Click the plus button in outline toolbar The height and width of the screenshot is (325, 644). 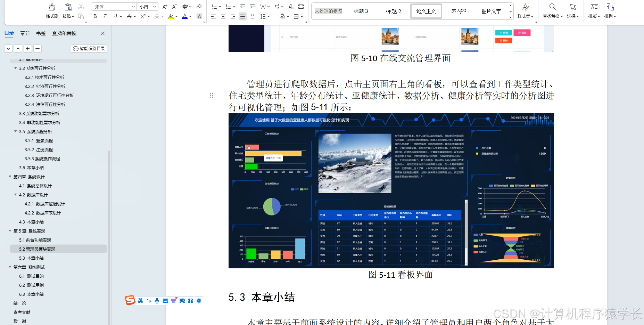28,49
